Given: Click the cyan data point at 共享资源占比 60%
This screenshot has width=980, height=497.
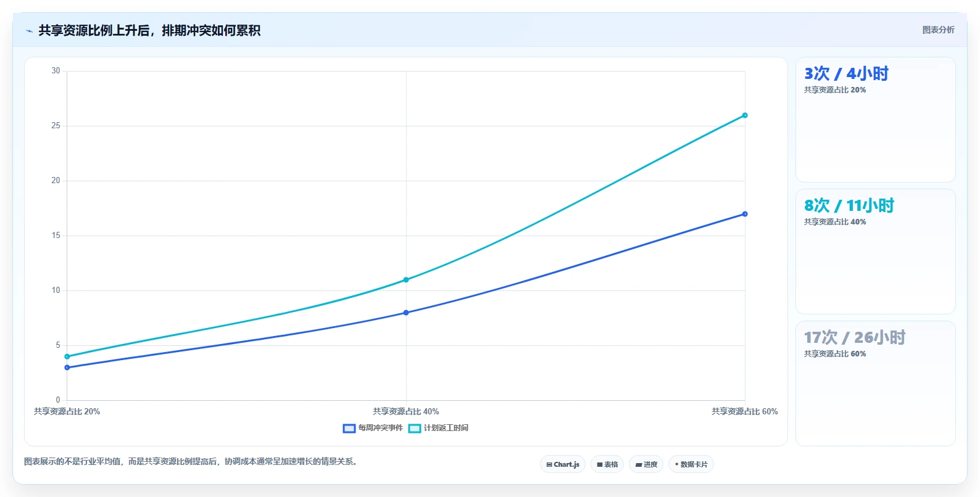Looking at the screenshot, I should [x=745, y=115].
